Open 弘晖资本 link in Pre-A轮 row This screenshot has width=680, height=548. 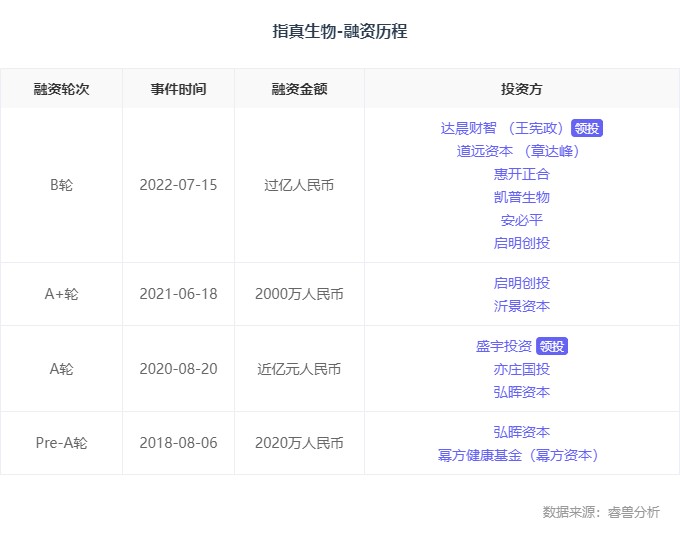click(x=522, y=432)
